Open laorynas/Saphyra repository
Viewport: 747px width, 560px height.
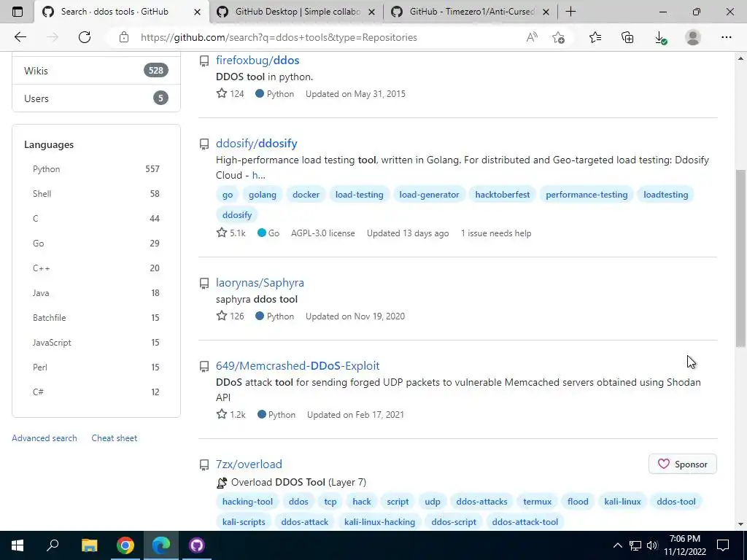(x=260, y=282)
